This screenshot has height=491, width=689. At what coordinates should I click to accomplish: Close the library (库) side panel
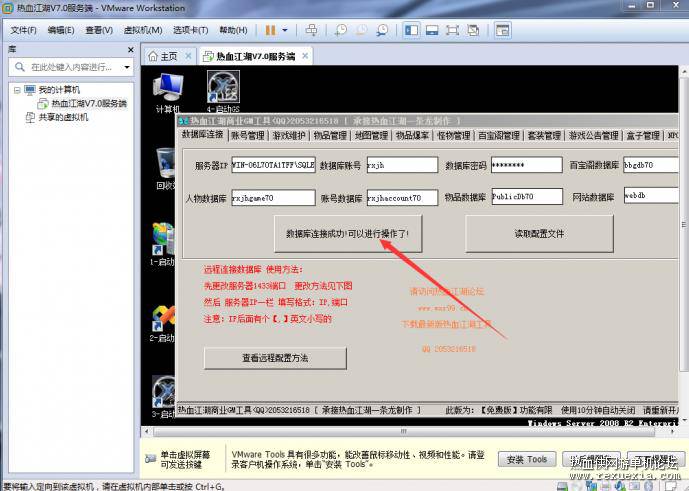click(131, 50)
